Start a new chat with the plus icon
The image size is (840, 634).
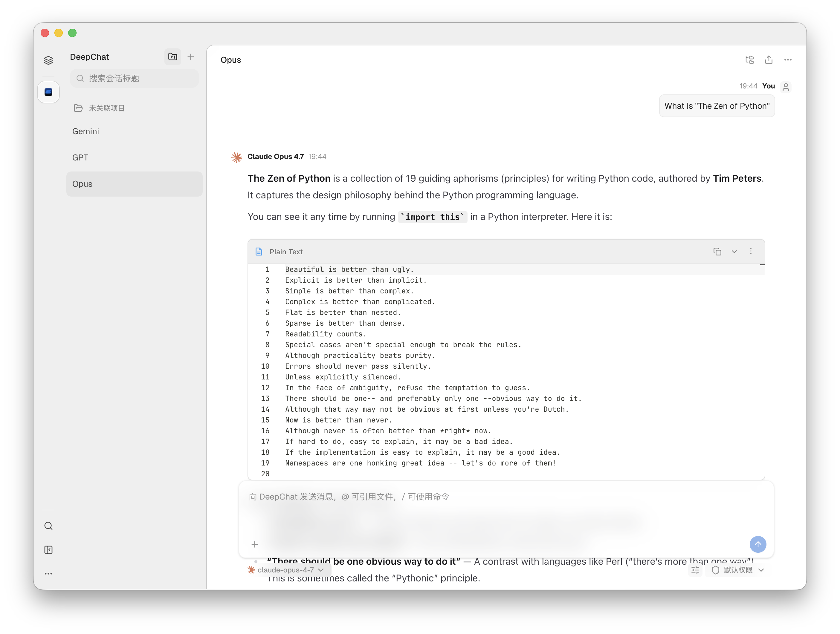click(x=191, y=56)
